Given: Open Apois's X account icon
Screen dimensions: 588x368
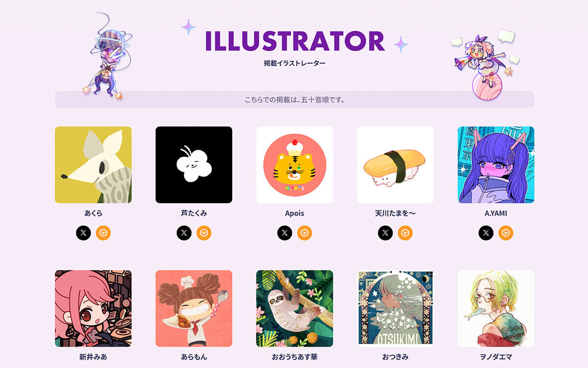Looking at the screenshot, I should [x=285, y=233].
